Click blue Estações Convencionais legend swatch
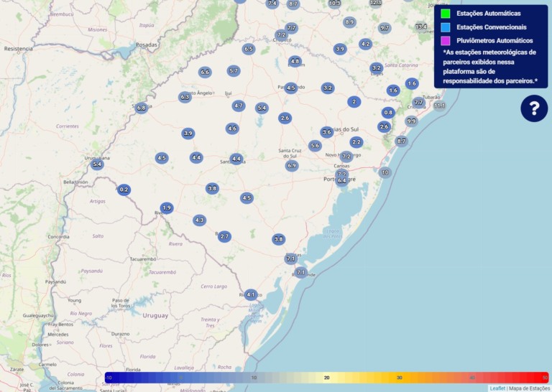This screenshot has width=552, height=392. (446, 27)
